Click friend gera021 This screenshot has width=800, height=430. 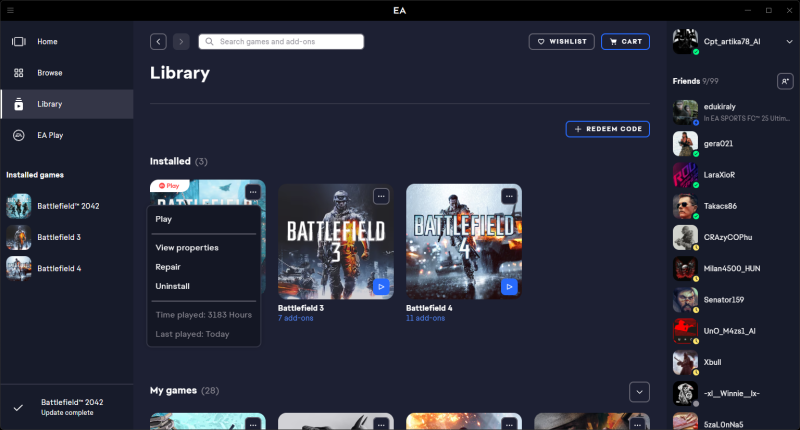pyautogui.click(x=733, y=144)
